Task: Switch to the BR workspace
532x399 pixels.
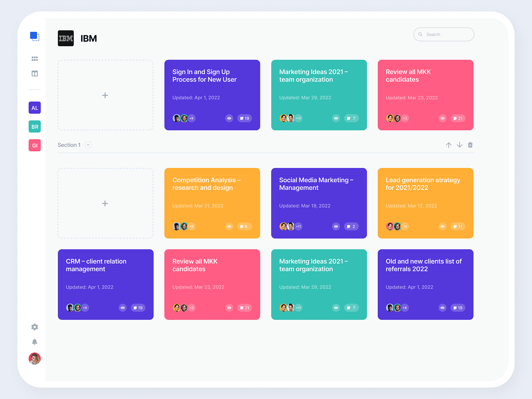Action: (x=35, y=126)
